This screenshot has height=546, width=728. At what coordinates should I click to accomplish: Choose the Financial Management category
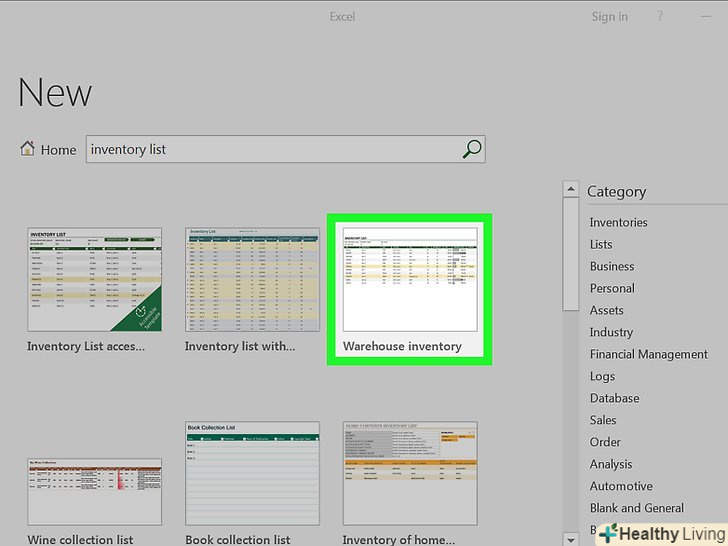649,354
